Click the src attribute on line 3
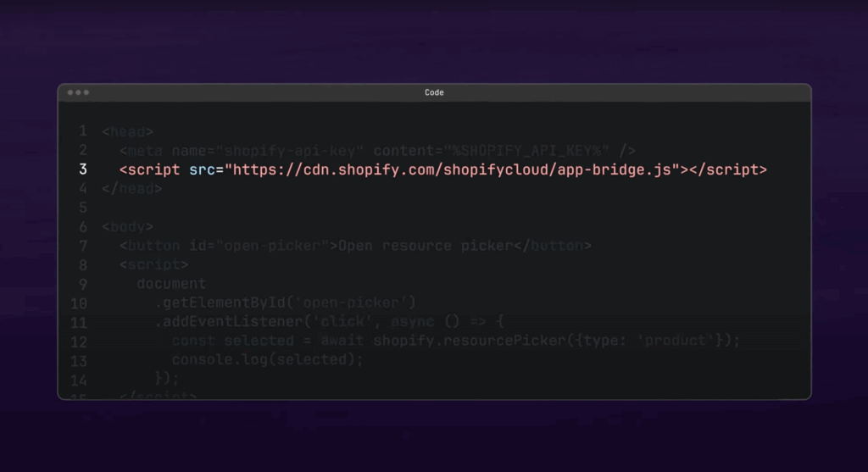Image resolution: width=868 pixels, height=472 pixels. coord(202,169)
